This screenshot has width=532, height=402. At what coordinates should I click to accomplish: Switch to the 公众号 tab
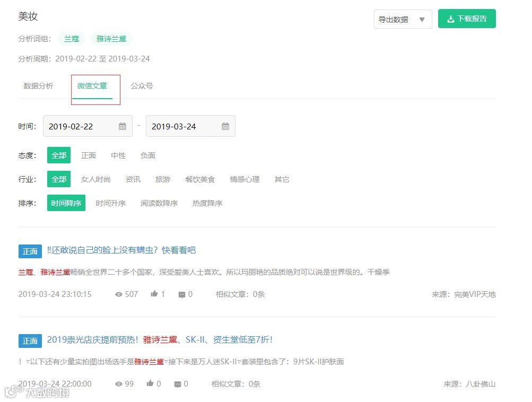[x=142, y=86]
